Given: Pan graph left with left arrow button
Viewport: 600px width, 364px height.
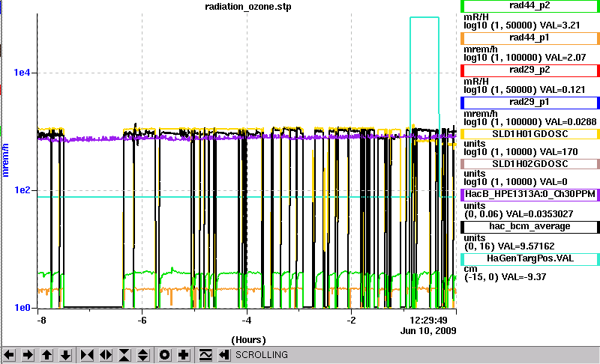Looking at the screenshot, I should click(9, 355).
